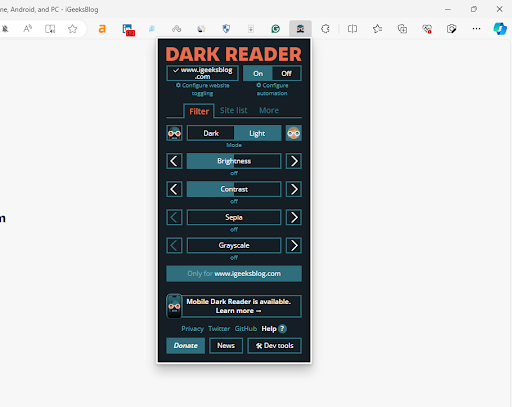512x407 pixels.
Task: Open the Collections icon in toolbar
Action: [402, 29]
